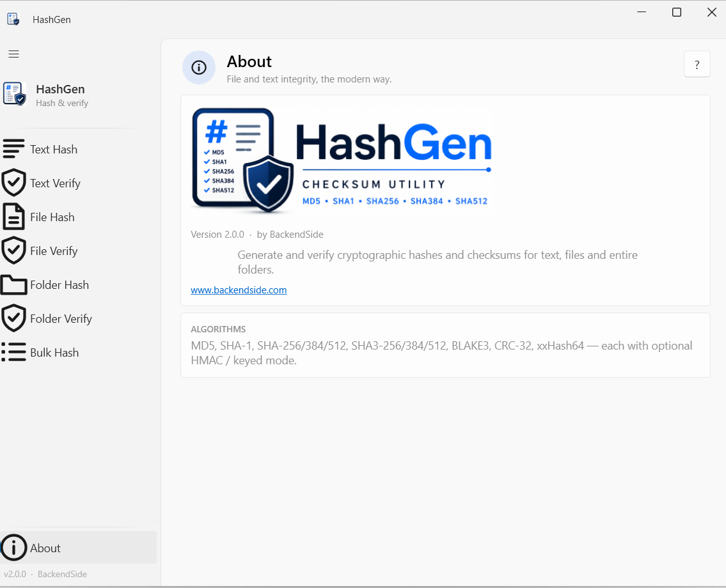This screenshot has width=726, height=588.
Task: Click the HashGen sidebar logo icon
Action: 14,94
